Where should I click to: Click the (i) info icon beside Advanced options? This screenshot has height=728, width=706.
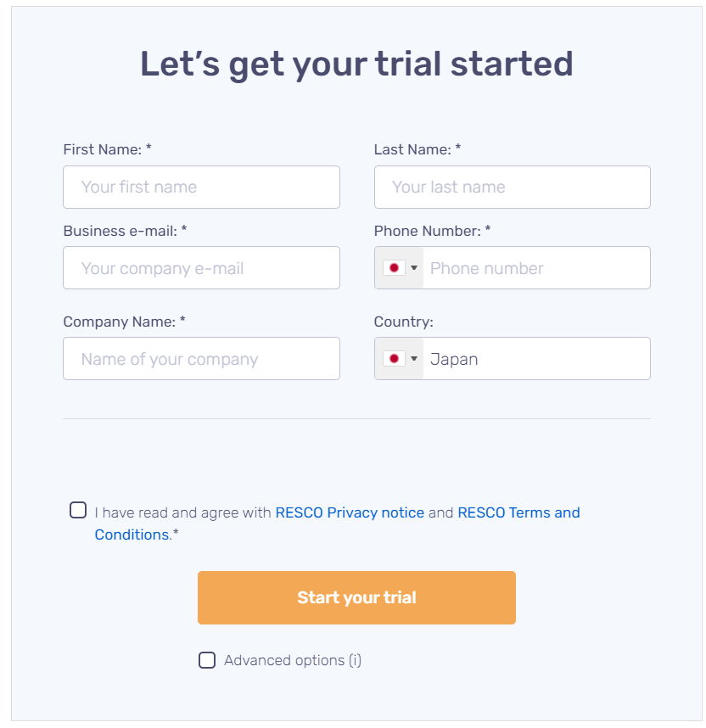[x=355, y=660]
